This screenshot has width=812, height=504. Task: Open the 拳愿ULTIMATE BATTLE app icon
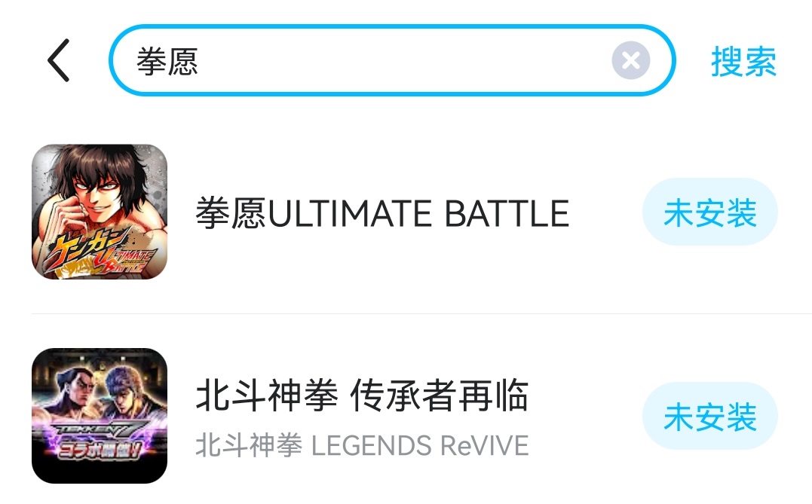100,212
